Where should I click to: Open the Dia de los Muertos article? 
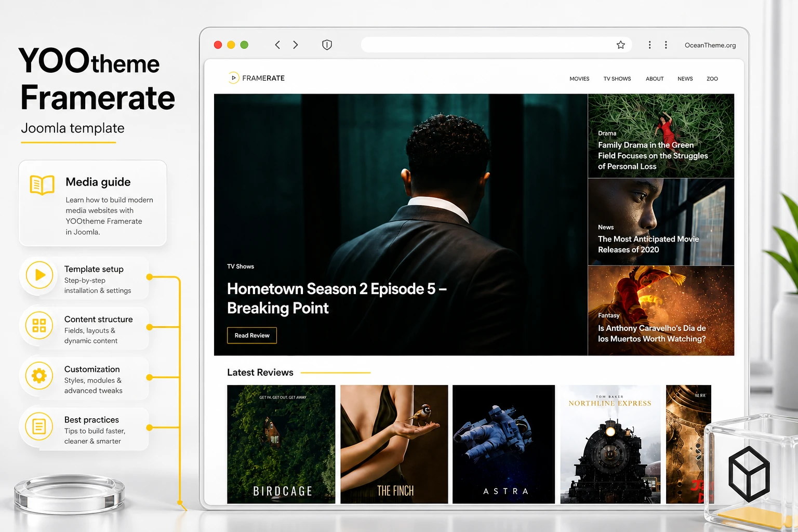point(651,334)
